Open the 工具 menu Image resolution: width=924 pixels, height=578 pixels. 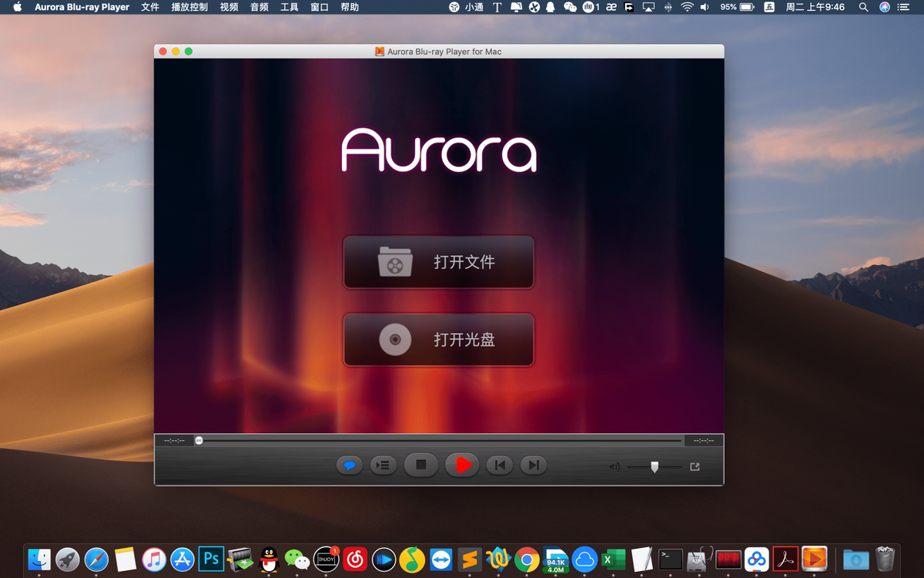pos(290,7)
